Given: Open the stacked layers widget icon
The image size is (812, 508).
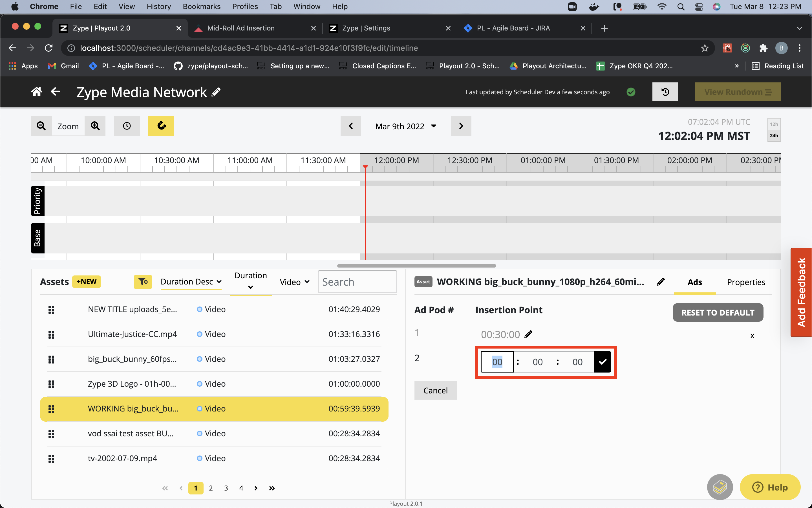Looking at the screenshot, I should click(720, 487).
